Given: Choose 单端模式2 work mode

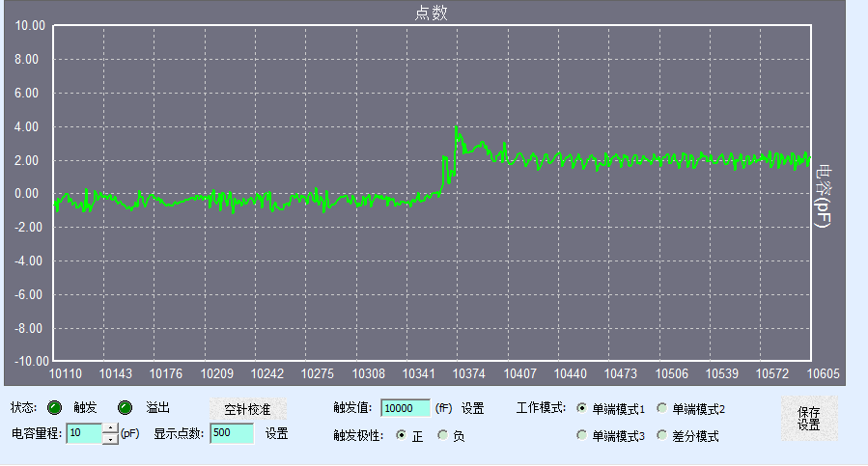Looking at the screenshot, I should pyautogui.click(x=662, y=408).
